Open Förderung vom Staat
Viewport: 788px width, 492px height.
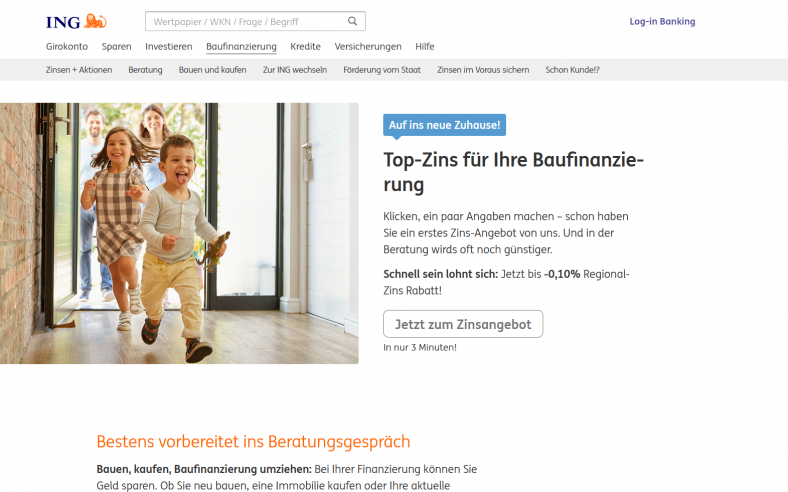click(383, 70)
